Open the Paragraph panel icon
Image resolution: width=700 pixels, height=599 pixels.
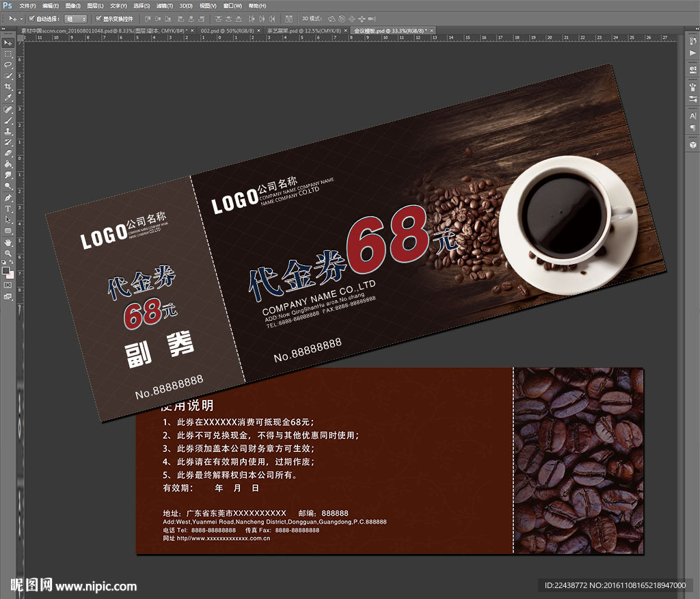693,128
